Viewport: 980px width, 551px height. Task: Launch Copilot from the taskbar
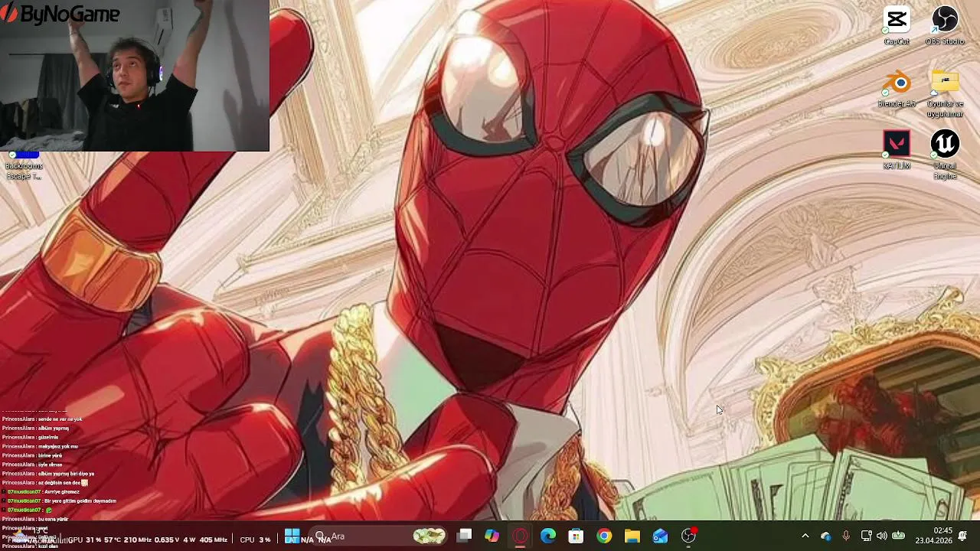point(492,536)
